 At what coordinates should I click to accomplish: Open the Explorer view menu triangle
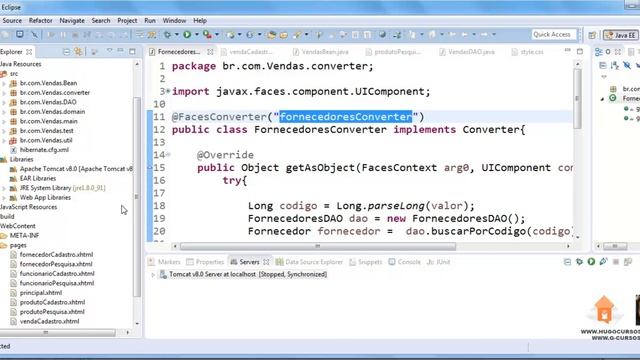click(x=109, y=51)
